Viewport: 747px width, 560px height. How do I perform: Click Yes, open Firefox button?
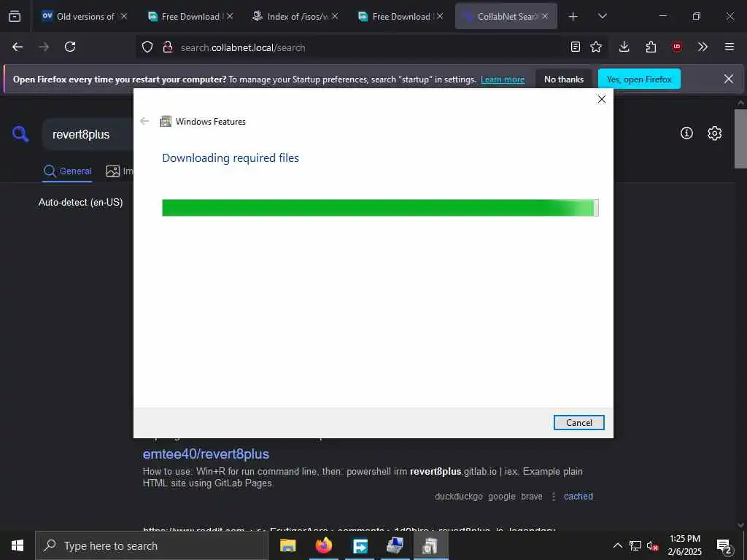639,79
